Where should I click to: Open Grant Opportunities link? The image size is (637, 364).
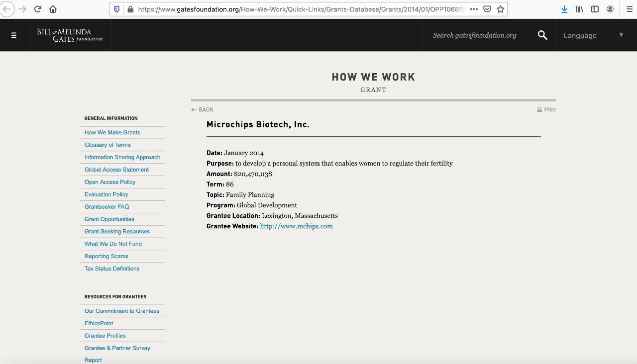[x=109, y=219]
